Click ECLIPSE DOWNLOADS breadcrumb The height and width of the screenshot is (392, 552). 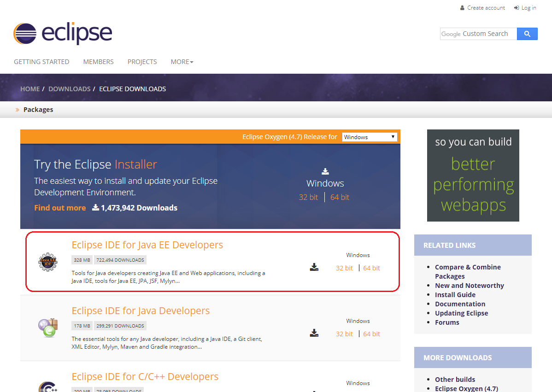tap(132, 89)
